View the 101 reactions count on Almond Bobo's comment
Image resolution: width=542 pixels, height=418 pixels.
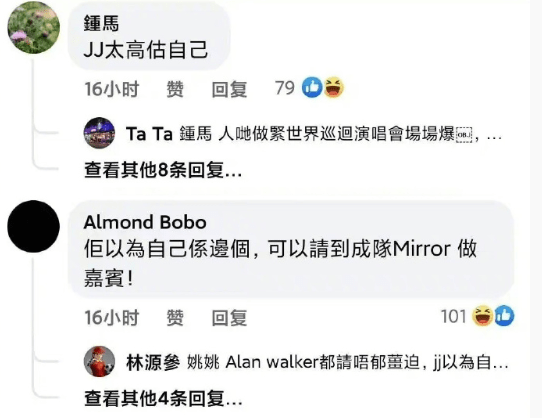(454, 316)
